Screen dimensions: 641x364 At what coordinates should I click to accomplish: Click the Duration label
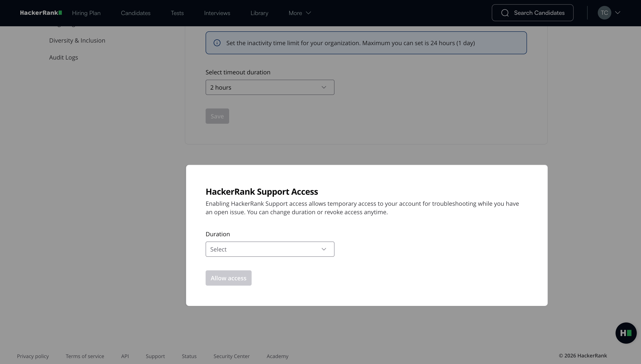(217, 234)
